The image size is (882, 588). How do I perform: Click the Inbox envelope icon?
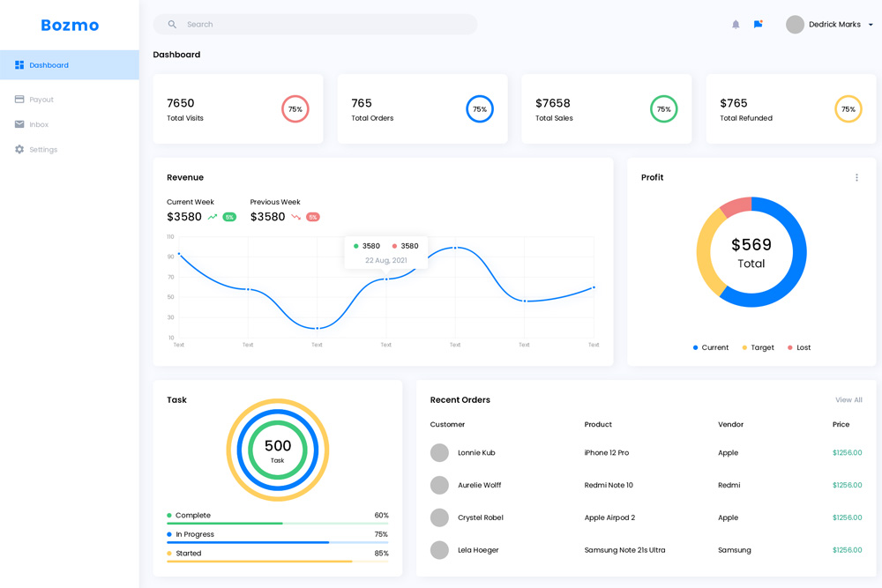click(19, 124)
